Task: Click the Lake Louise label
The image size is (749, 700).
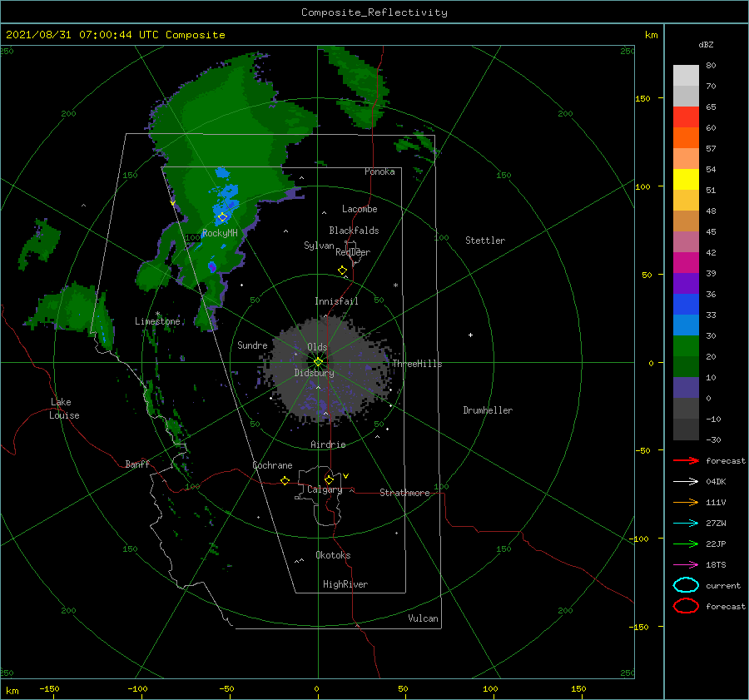Action: [x=64, y=409]
